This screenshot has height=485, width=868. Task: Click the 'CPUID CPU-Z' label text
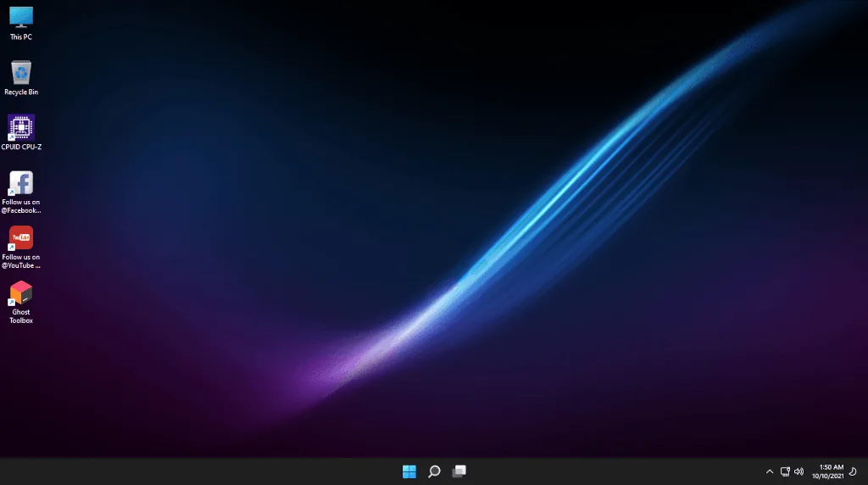click(21, 147)
